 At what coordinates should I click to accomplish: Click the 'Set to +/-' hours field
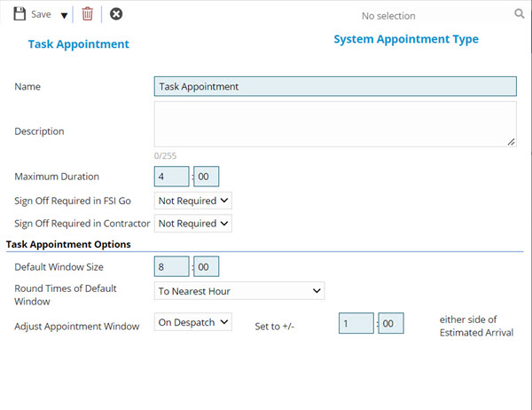(356, 324)
